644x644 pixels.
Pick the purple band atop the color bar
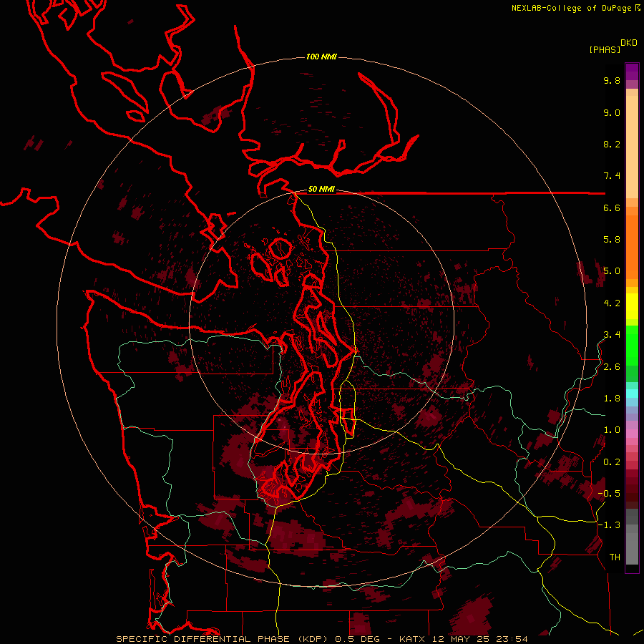point(632,72)
